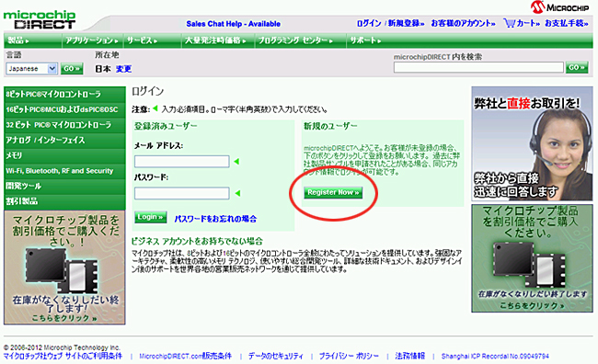Open the Sales Chat Help link

coord(233,24)
